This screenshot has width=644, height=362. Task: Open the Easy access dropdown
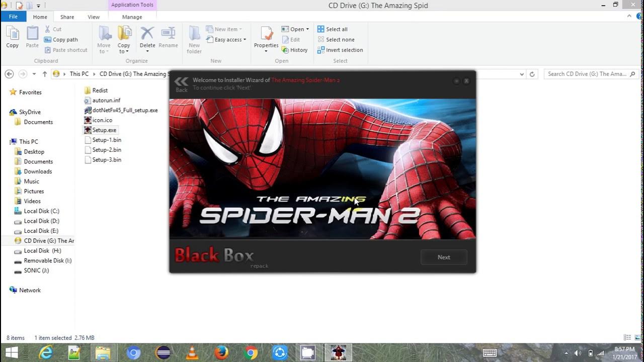[226, 40]
